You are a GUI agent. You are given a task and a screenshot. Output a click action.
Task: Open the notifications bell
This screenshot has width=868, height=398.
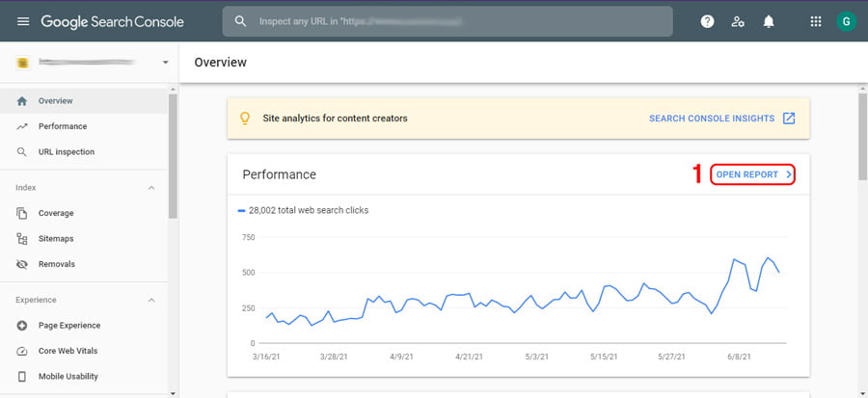point(769,21)
